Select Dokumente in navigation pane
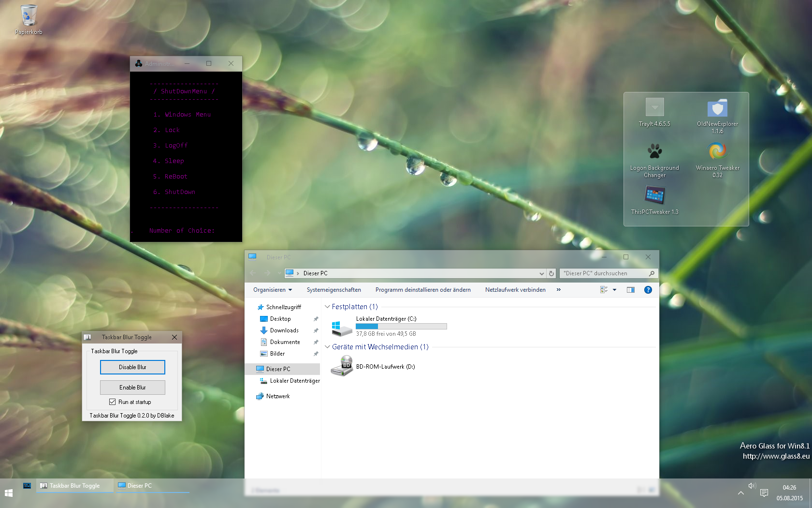Viewport: 812px width, 508px height. pos(285,342)
